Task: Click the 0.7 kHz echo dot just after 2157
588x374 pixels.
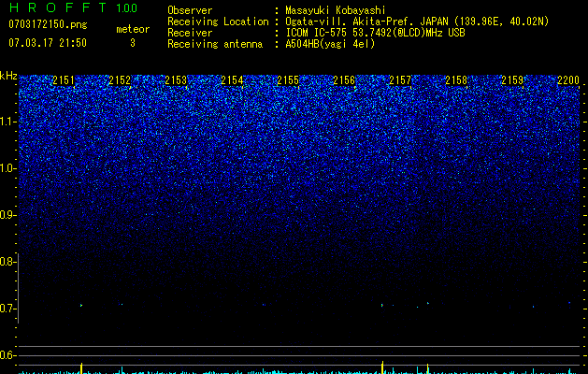Action: pyautogui.click(x=428, y=303)
